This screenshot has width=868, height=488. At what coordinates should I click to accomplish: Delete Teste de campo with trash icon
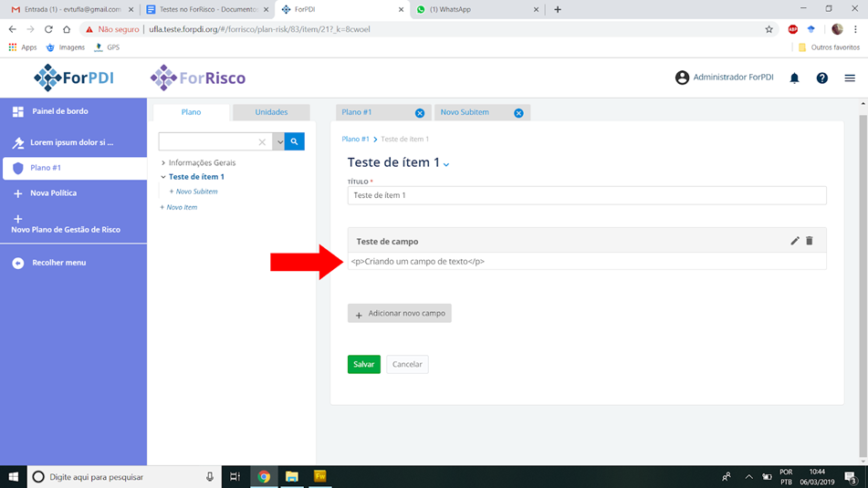tap(810, 241)
